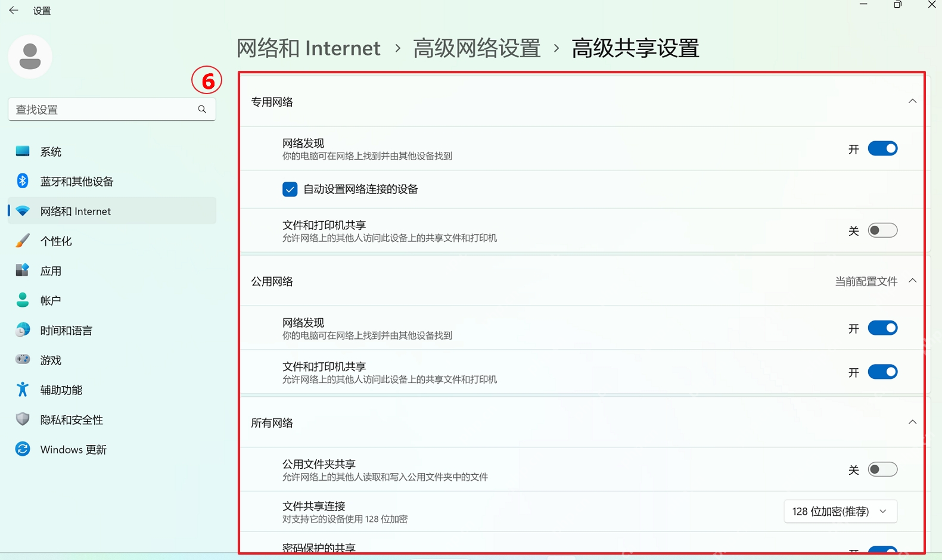
Task: Click the 应用 apps icon
Action: (23, 270)
